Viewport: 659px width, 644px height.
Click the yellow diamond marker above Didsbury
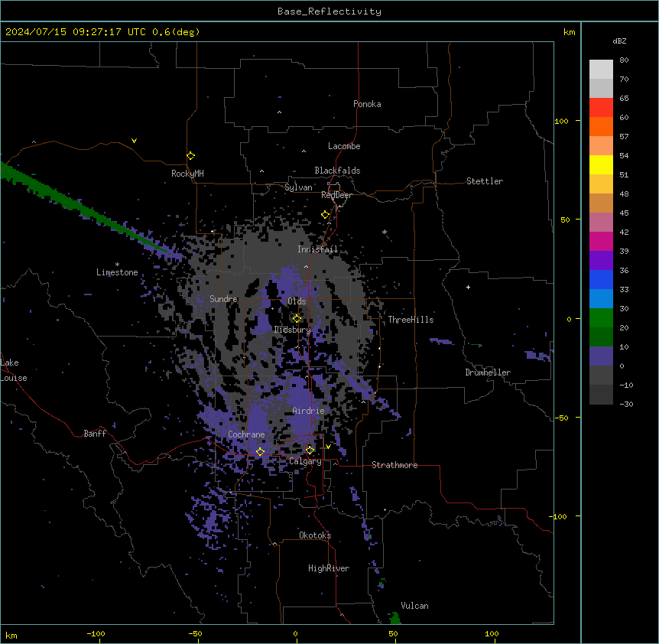click(297, 319)
